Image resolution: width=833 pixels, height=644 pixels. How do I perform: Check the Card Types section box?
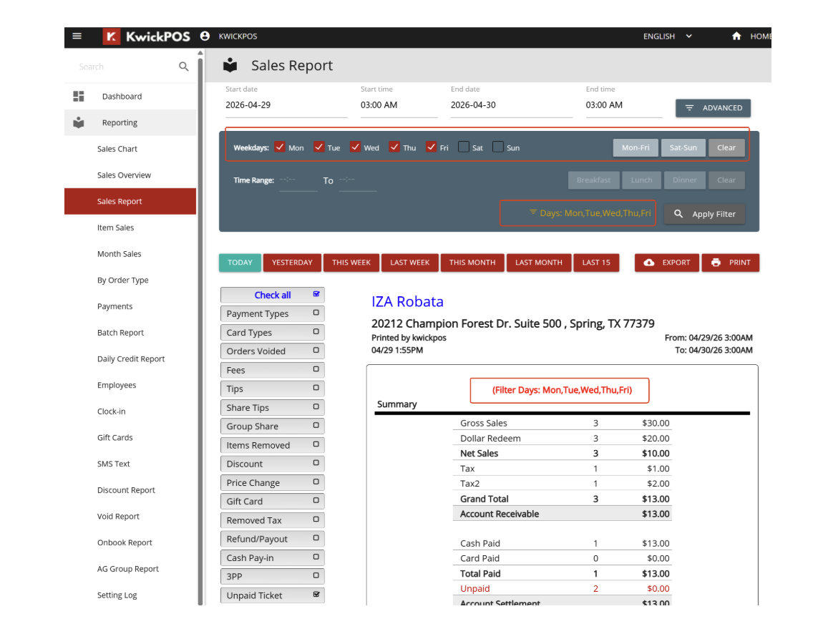(x=316, y=331)
